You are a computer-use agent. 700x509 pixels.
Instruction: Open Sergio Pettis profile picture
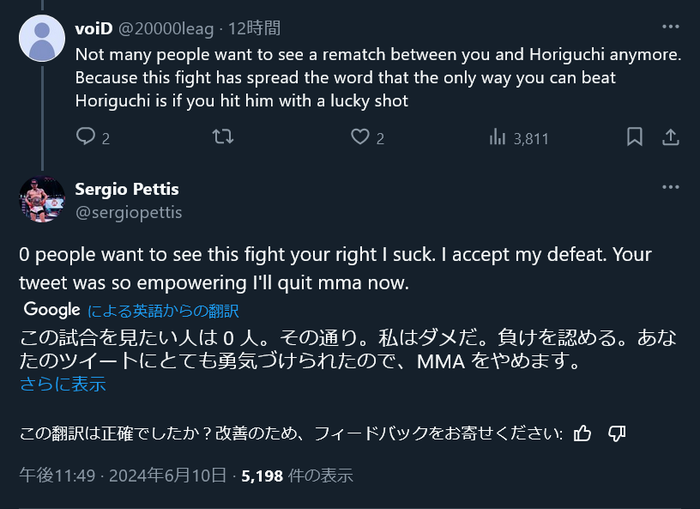point(42,200)
